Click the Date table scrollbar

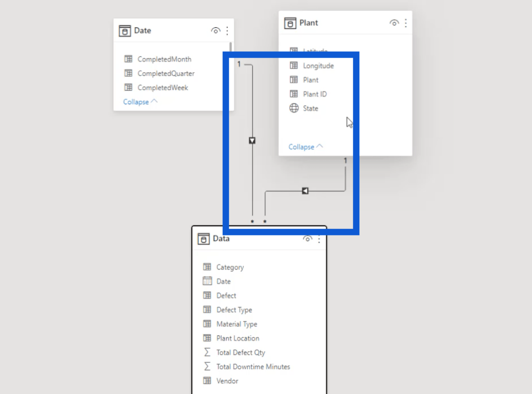(x=231, y=48)
